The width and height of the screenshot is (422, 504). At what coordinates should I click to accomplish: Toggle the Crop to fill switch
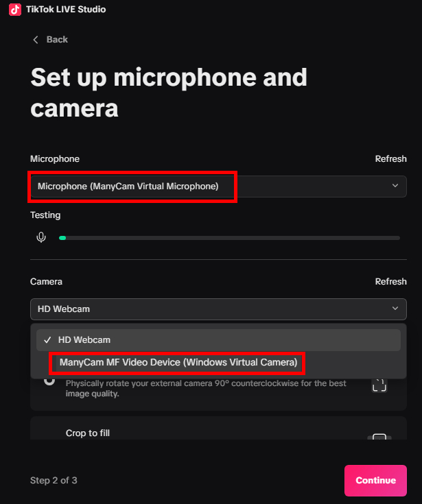pos(379,436)
